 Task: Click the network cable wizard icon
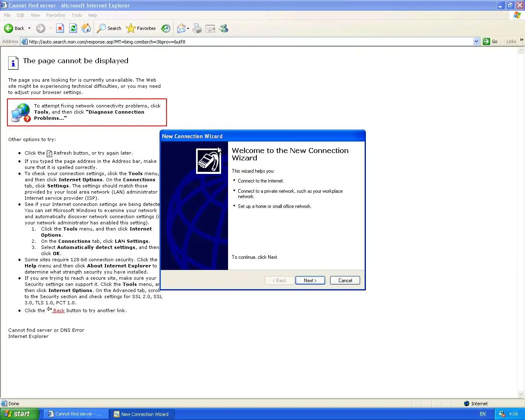(x=208, y=161)
